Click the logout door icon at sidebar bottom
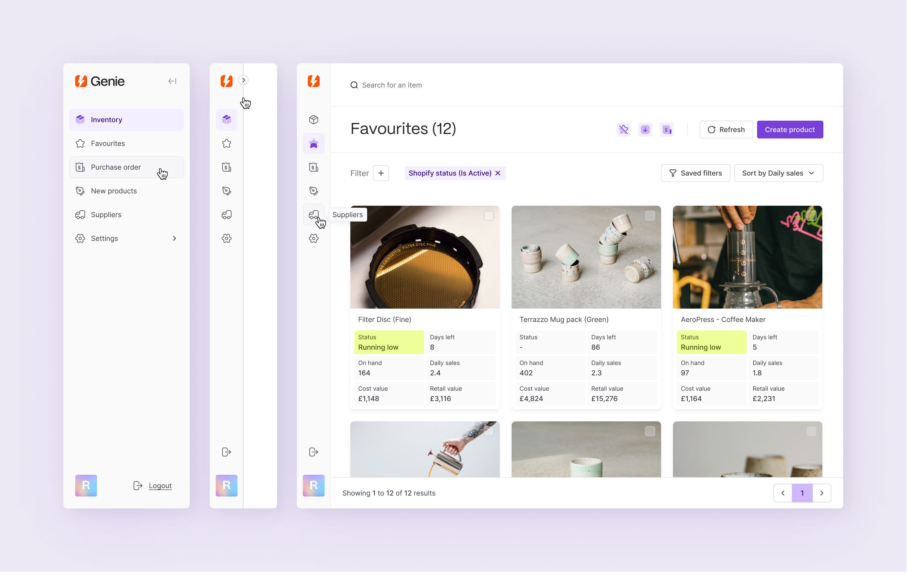The height and width of the screenshot is (588, 907). coord(226,452)
